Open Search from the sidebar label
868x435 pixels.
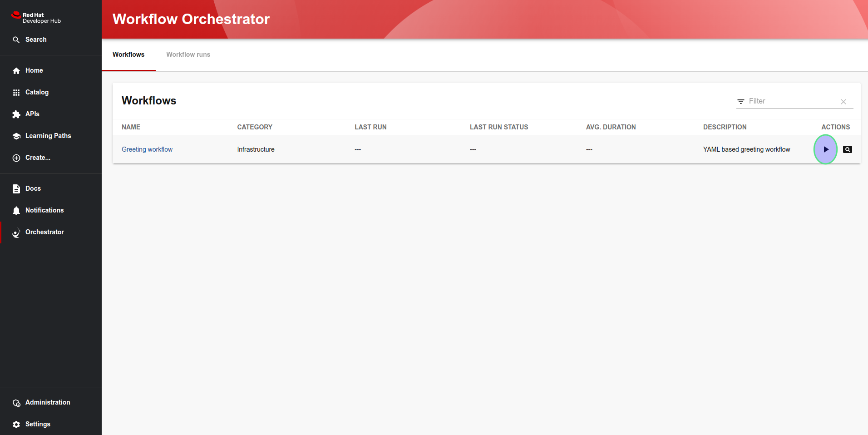(x=36, y=40)
